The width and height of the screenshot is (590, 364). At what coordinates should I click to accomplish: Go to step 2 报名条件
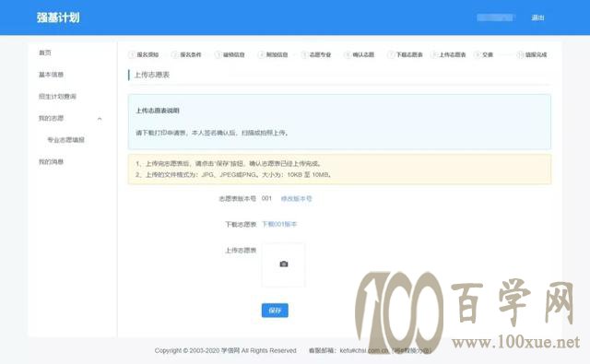click(x=186, y=55)
